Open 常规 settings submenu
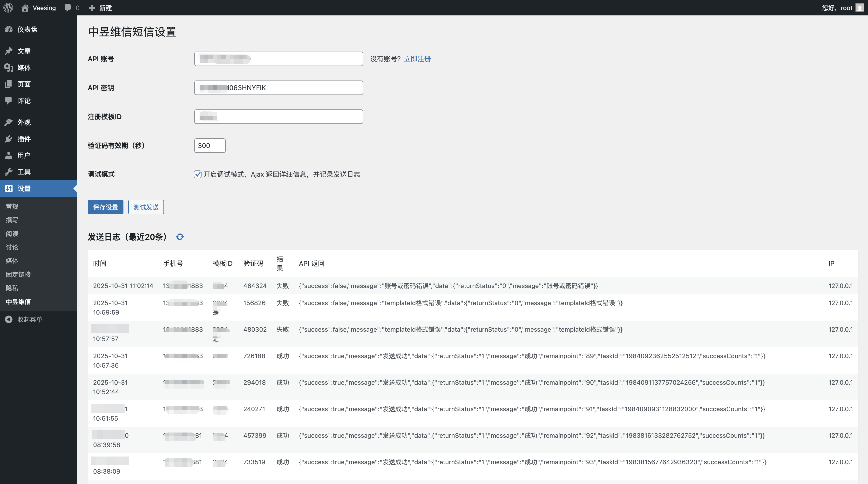The height and width of the screenshot is (484, 868). click(12, 207)
